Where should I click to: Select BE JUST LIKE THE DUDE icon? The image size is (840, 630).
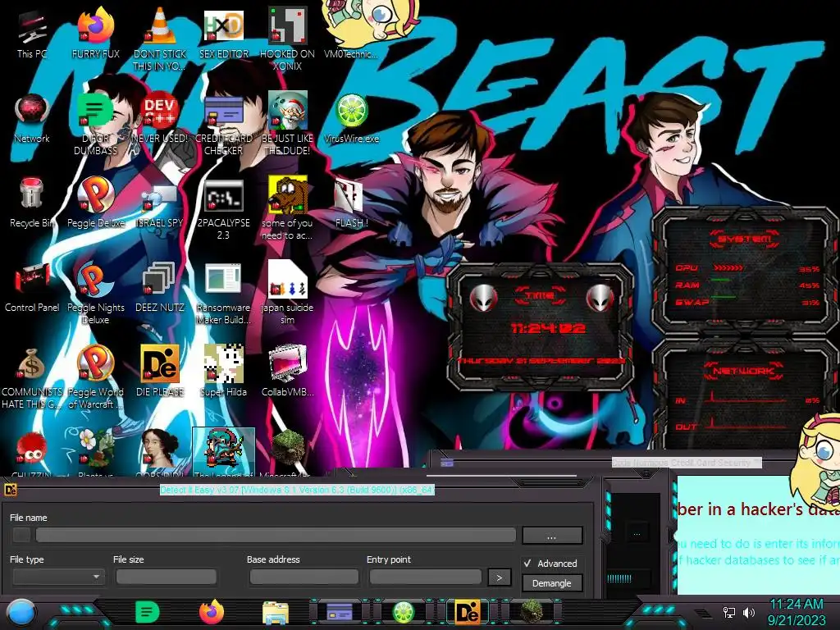tap(287, 123)
